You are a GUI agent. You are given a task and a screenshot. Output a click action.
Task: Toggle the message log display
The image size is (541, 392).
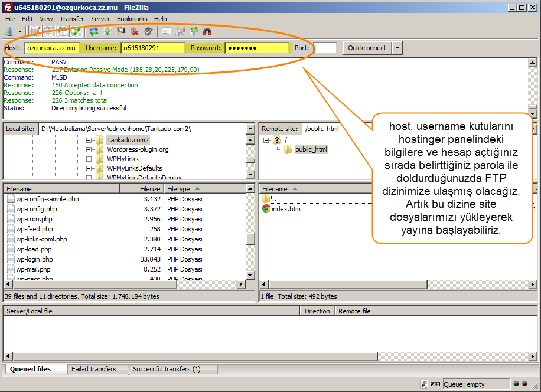pos(35,32)
